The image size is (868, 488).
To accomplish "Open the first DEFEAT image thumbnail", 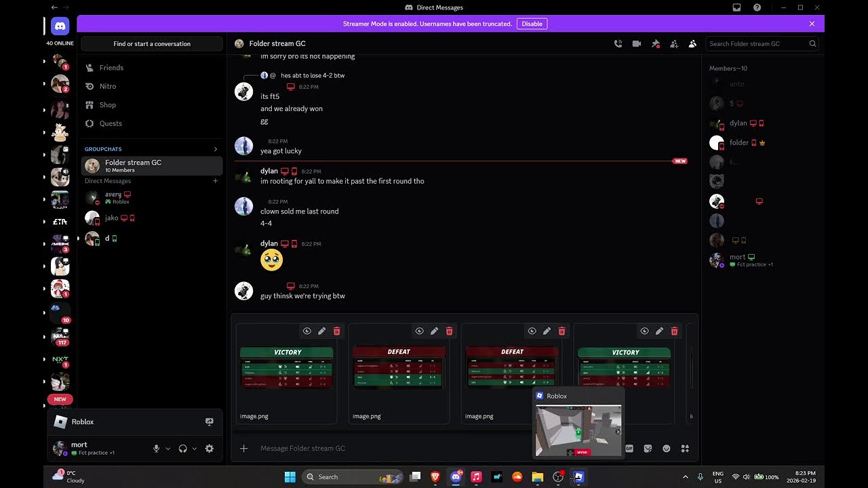I will click(399, 368).
